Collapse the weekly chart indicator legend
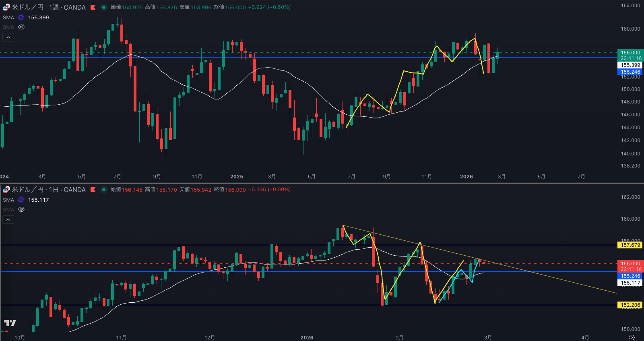The height and width of the screenshot is (341, 644). tap(8, 37)
